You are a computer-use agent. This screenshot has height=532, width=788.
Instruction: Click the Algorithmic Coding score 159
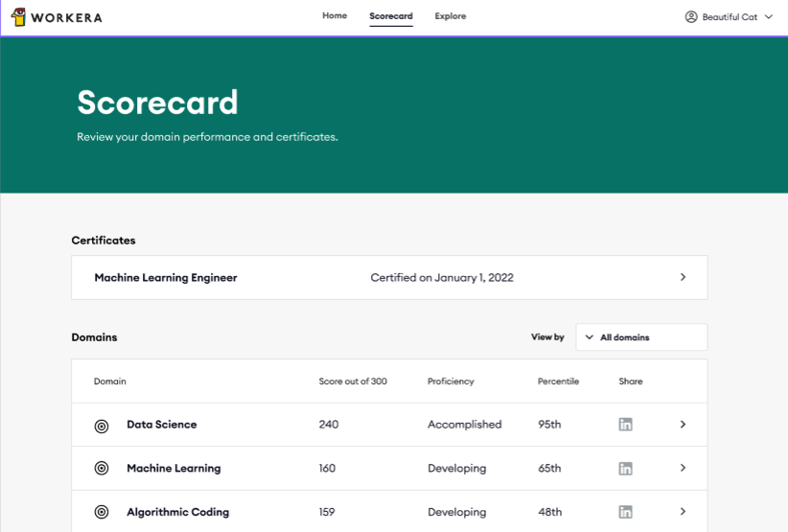tap(327, 512)
